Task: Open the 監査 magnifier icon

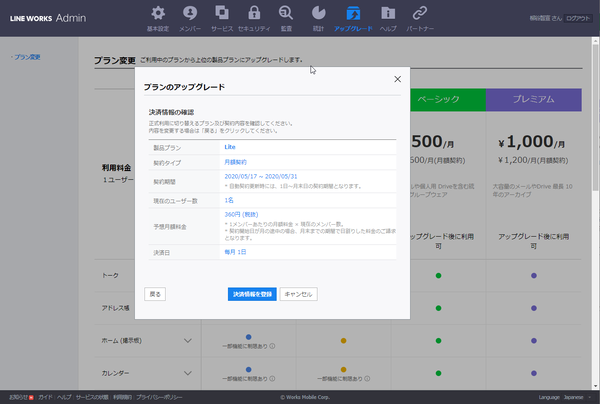Action: point(286,14)
